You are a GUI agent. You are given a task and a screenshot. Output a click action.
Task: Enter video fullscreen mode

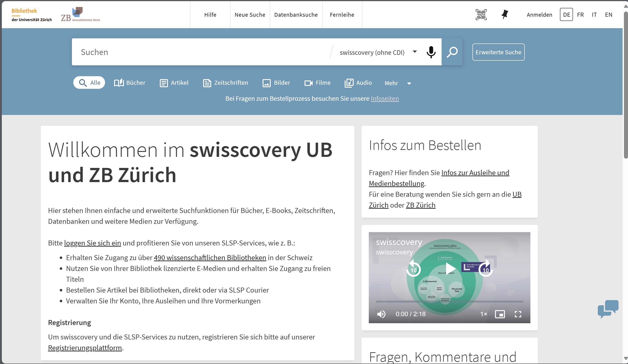(518, 314)
